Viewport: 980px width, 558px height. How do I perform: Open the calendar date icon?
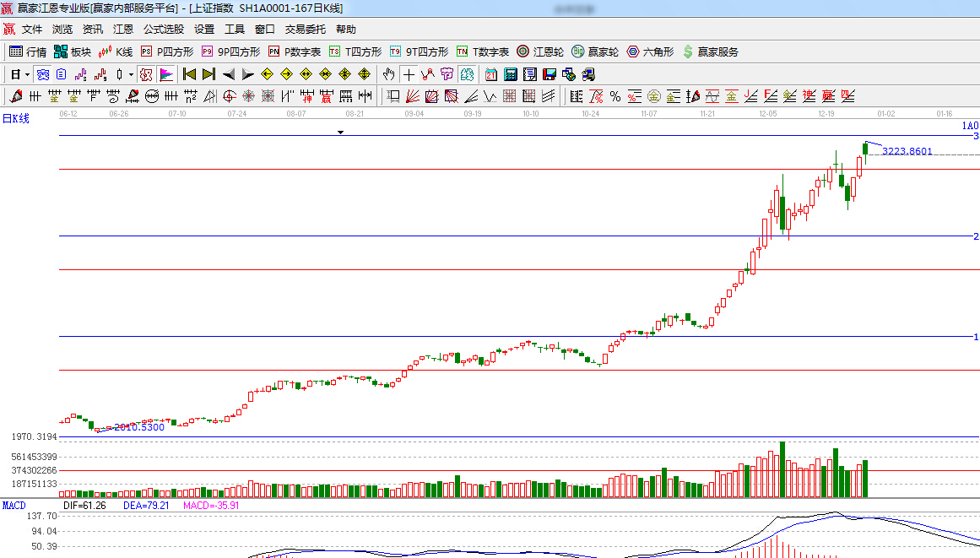coord(490,74)
